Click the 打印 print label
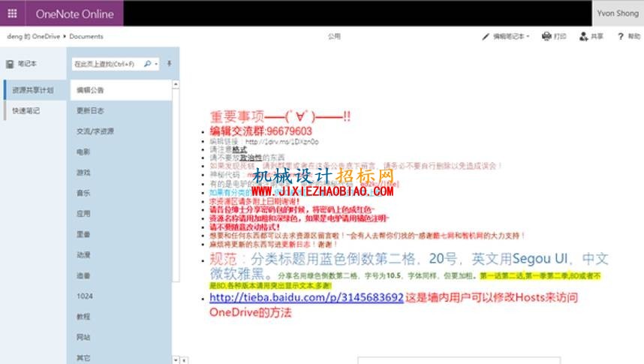Image resolution: width=644 pixels, height=364 pixels. 560,37
